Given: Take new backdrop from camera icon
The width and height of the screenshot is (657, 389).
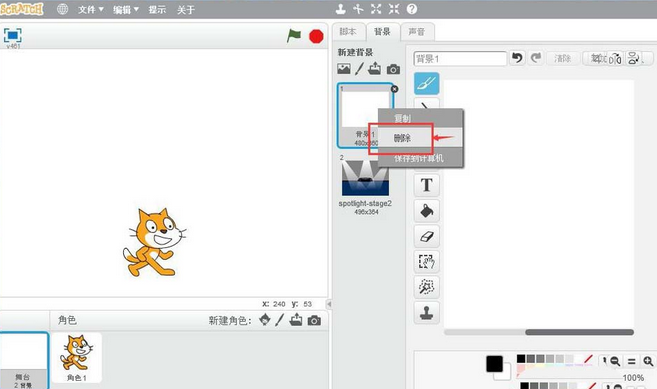Looking at the screenshot, I should (x=393, y=69).
